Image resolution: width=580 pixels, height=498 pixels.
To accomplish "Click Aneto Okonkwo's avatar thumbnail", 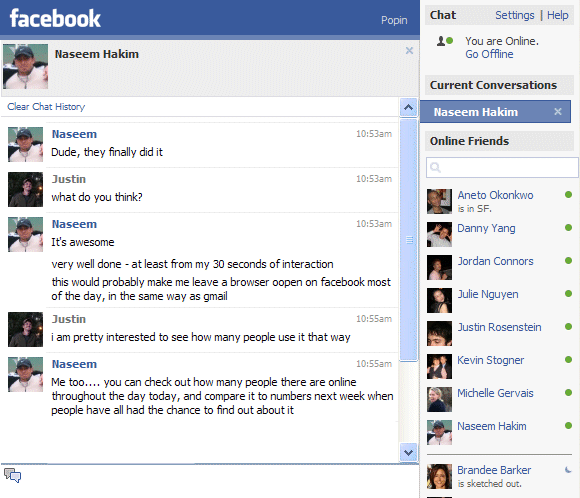I will [x=439, y=202].
